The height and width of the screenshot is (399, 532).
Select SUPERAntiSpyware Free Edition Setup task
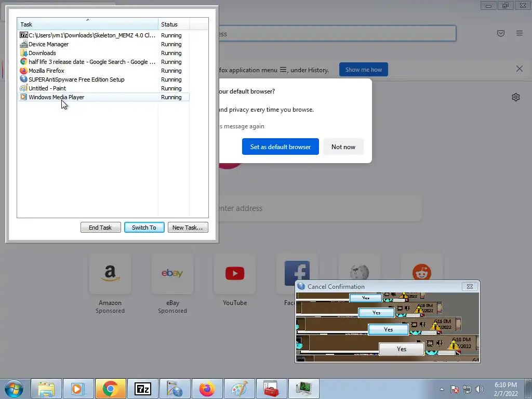click(x=103, y=79)
